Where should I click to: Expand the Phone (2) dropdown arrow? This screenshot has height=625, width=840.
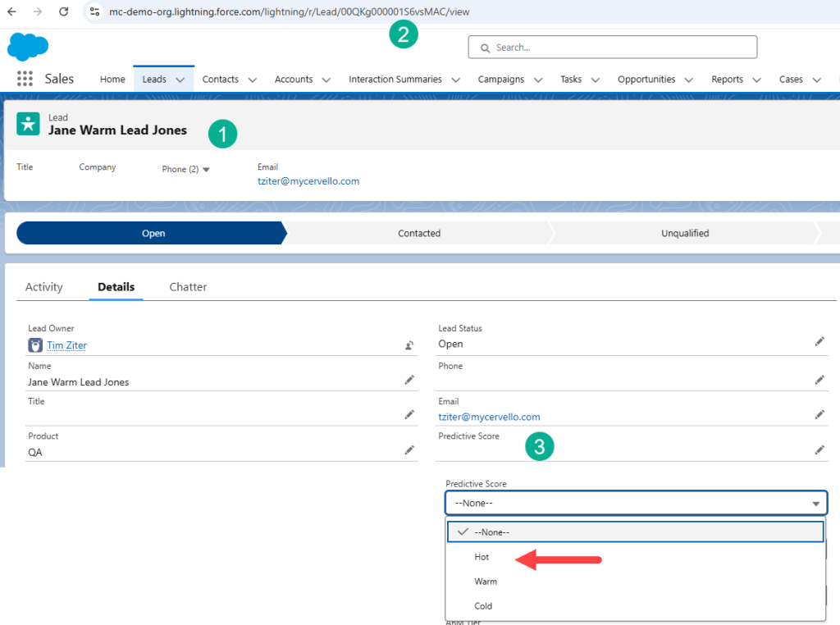(206, 170)
